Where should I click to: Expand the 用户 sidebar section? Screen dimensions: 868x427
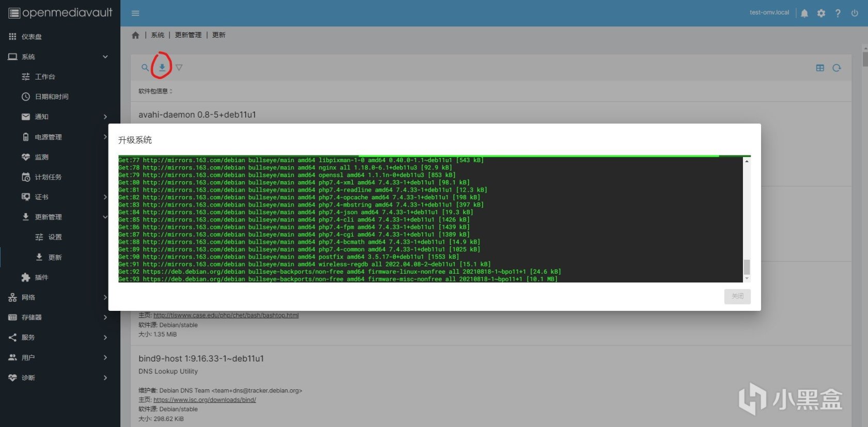coord(60,357)
